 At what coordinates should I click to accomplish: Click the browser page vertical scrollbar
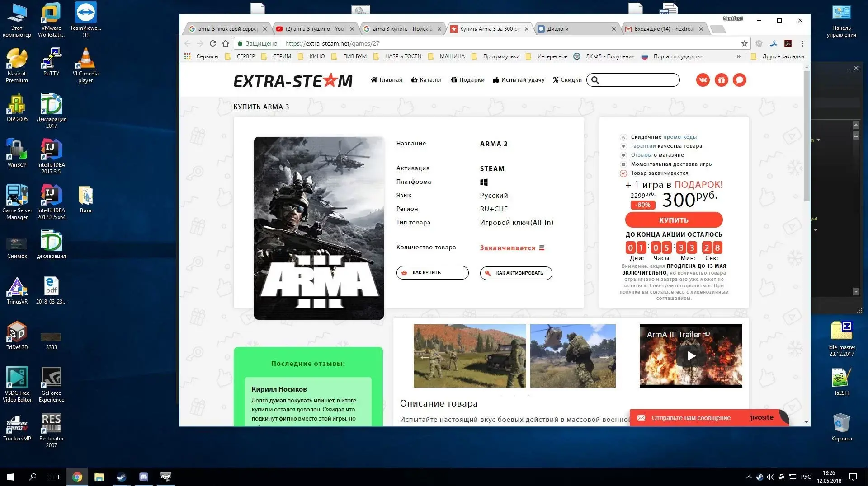(x=807, y=136)
